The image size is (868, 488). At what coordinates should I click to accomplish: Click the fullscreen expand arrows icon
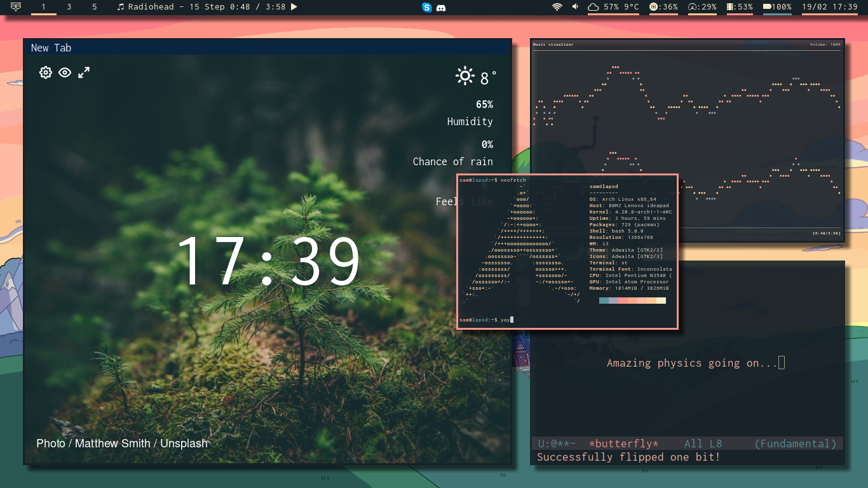[x=83, y=72]
